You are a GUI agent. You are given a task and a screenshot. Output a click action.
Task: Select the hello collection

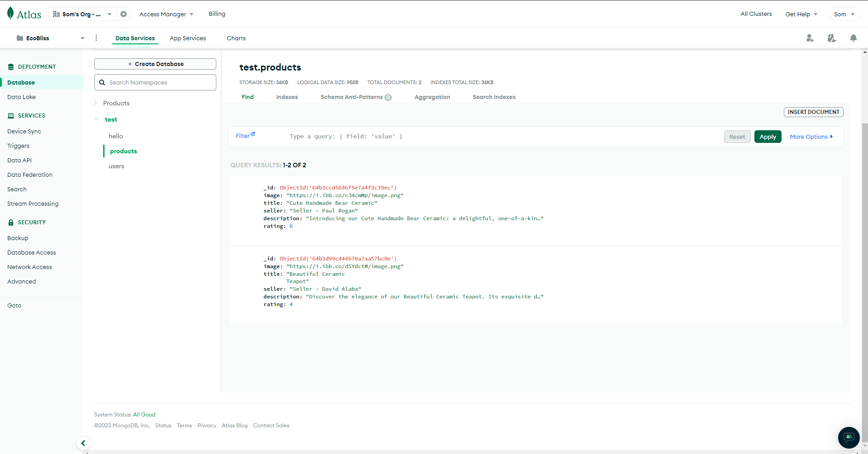point(116,136)
